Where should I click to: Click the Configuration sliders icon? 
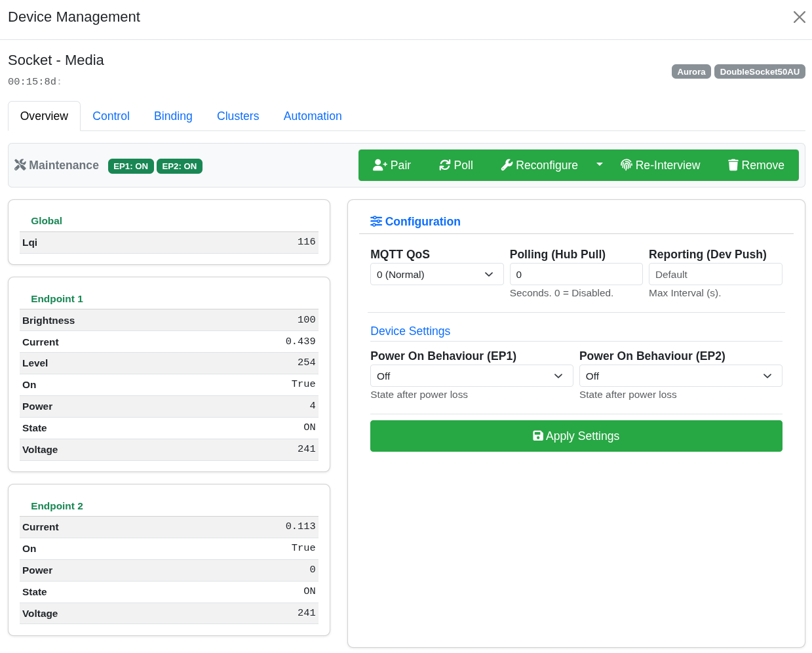click(x=376, y=222)
